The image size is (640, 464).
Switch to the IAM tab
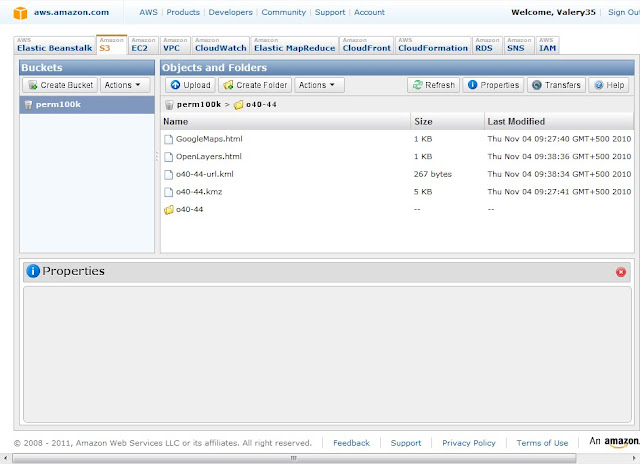pos(547,45)
